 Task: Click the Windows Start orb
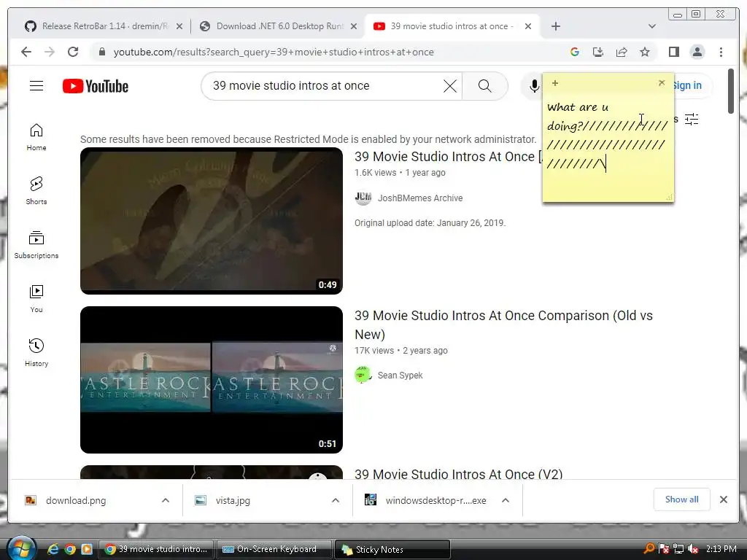click(21, 548)
